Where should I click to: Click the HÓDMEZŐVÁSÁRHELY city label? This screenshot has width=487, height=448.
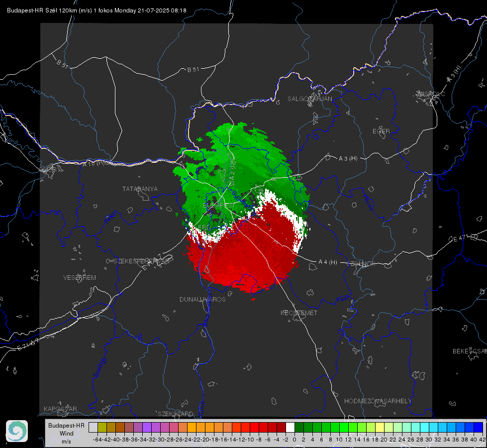[x=378, y=401]
